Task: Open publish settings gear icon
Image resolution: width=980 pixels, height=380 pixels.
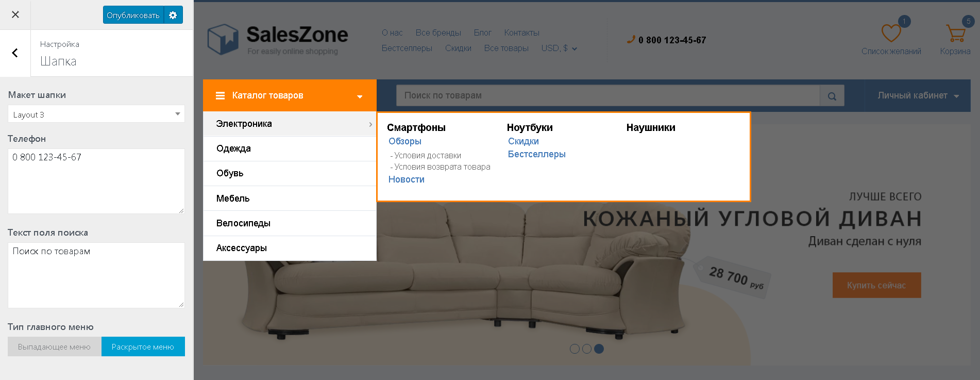Action: click(173, 15)
